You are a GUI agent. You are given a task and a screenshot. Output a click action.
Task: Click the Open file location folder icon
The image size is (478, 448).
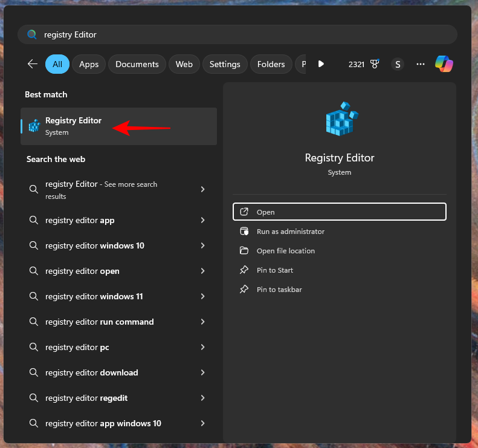pos(244,251)
